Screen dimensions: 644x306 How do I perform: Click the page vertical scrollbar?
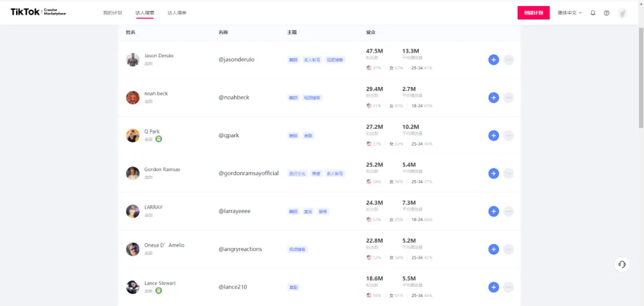(x=640, y=77)
